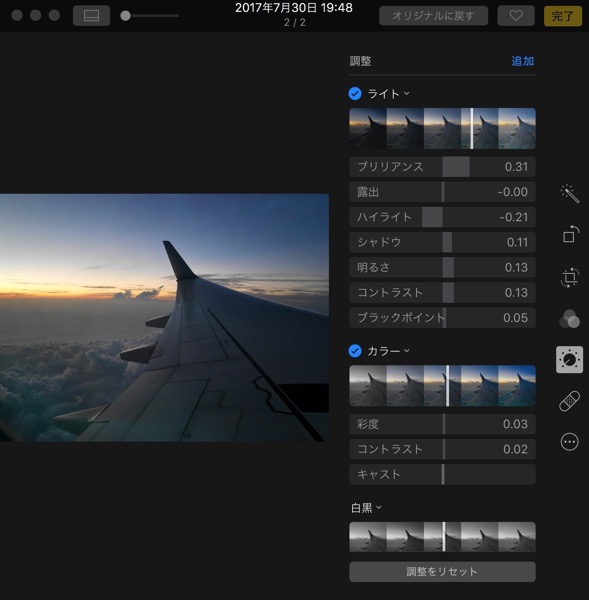Apply auto-enhance with the magic wand icon

[x=569, y=193]
